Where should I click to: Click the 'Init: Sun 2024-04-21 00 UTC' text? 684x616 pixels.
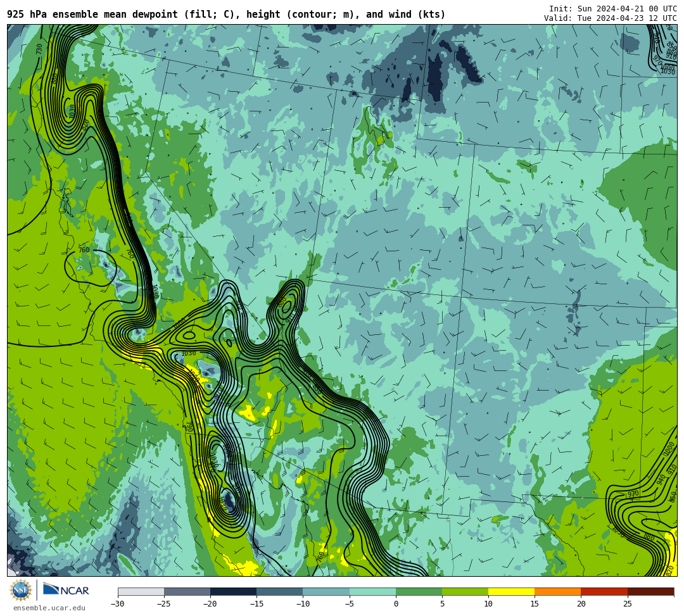click(x=612, y=9)
